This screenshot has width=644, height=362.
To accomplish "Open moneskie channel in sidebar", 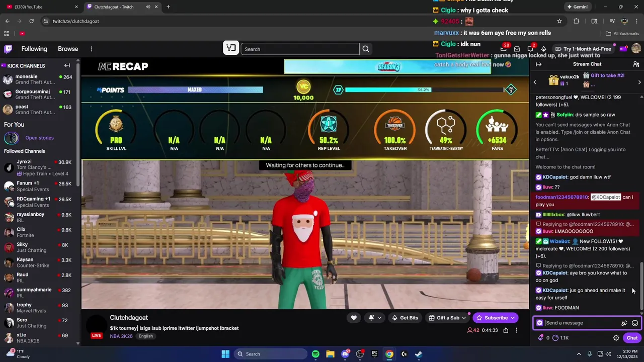I will pos(38,79).
